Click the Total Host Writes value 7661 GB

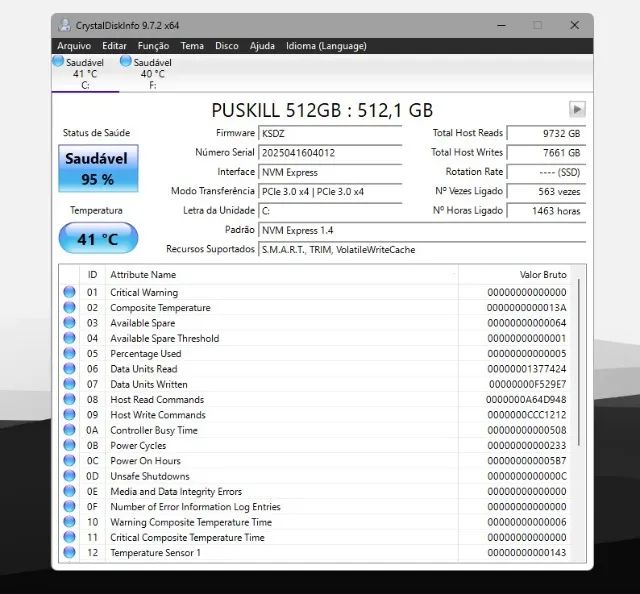546,153
